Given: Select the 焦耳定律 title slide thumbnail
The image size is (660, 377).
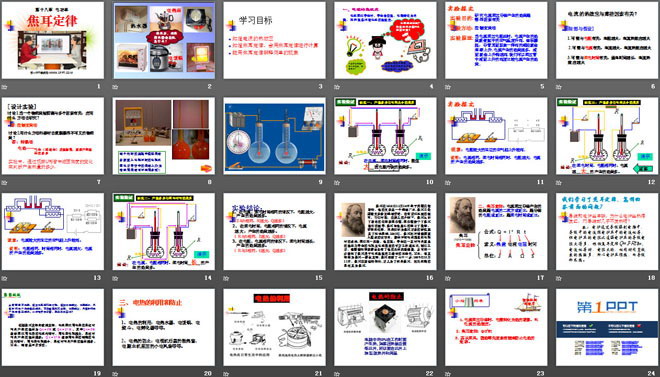Looking at the screenshot, I should (x=53, y=40).
